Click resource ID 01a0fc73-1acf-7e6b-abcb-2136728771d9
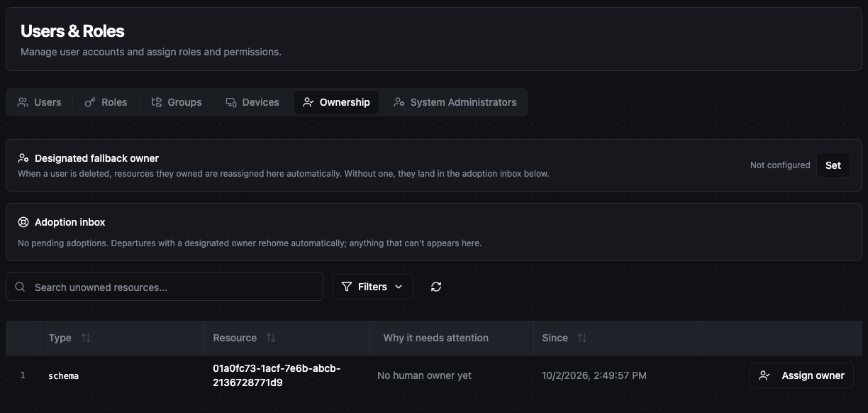Screen dimensions: 868x413 (x=277, y=375)
